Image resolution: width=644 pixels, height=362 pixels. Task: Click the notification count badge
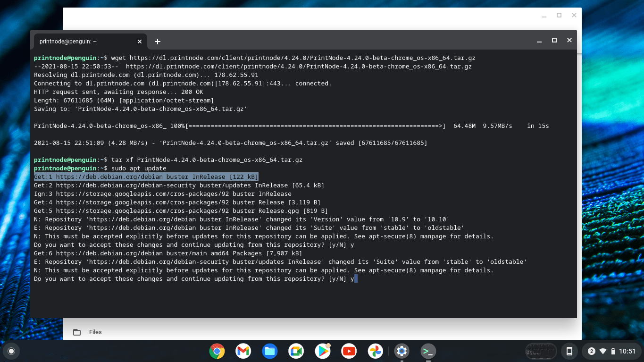[x=591, y=351]
